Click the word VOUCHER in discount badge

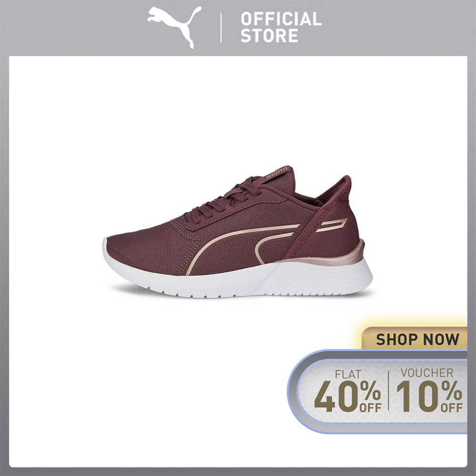[x=427, y=373]
